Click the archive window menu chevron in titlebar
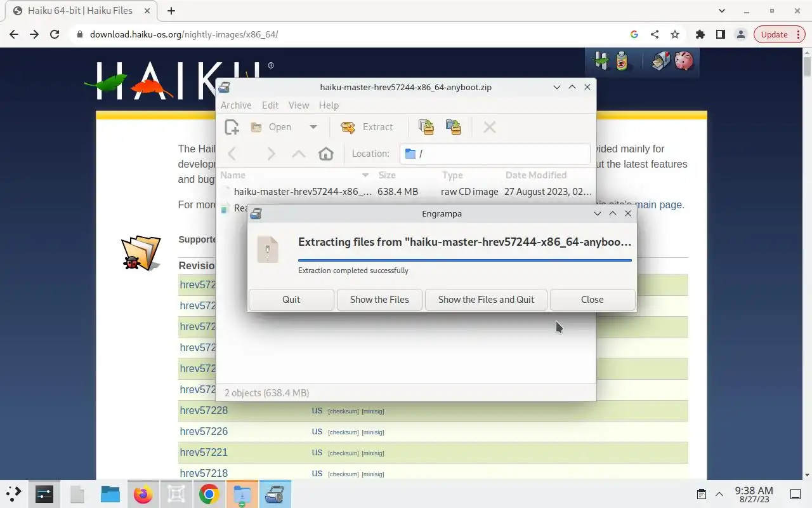Viewport: 812px width, 508px height. coord(557,87)
